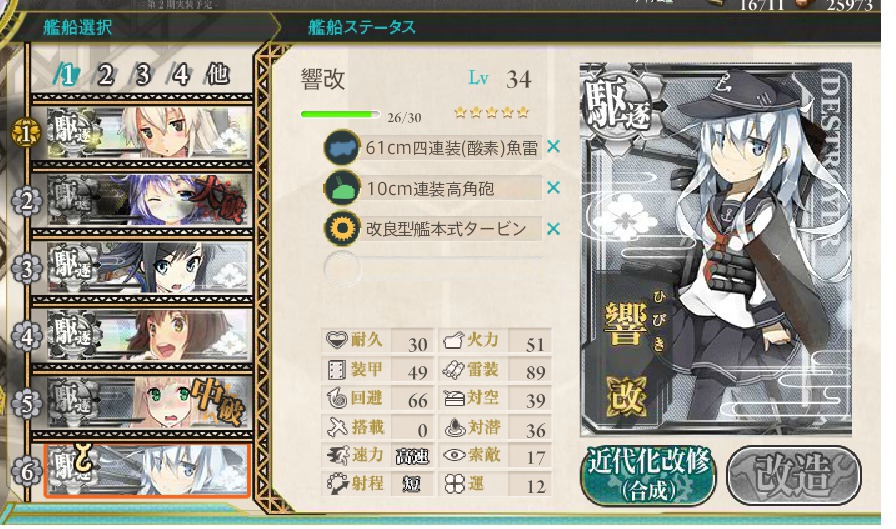Click the flower badge numbered 2
Screen dimensions: 896x529
tap(26, 201)
